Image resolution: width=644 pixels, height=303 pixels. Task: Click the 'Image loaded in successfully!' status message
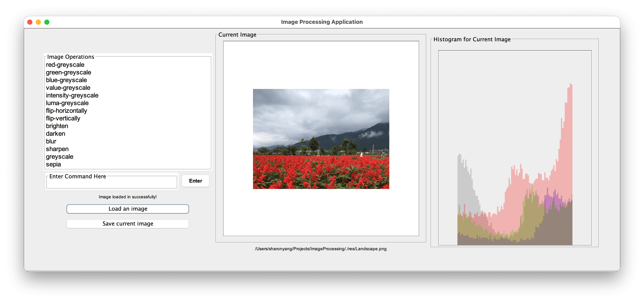point(128,197)
